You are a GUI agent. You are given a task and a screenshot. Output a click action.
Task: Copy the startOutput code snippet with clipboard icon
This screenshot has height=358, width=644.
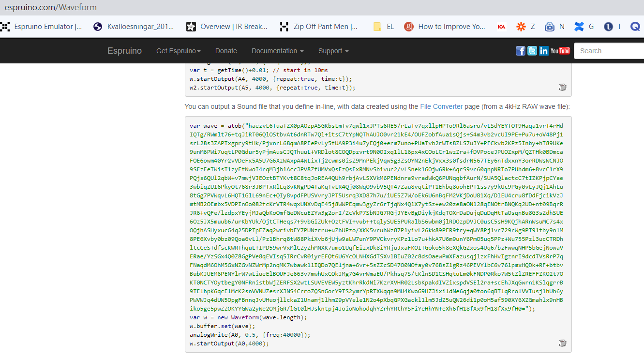coord(562,88)
